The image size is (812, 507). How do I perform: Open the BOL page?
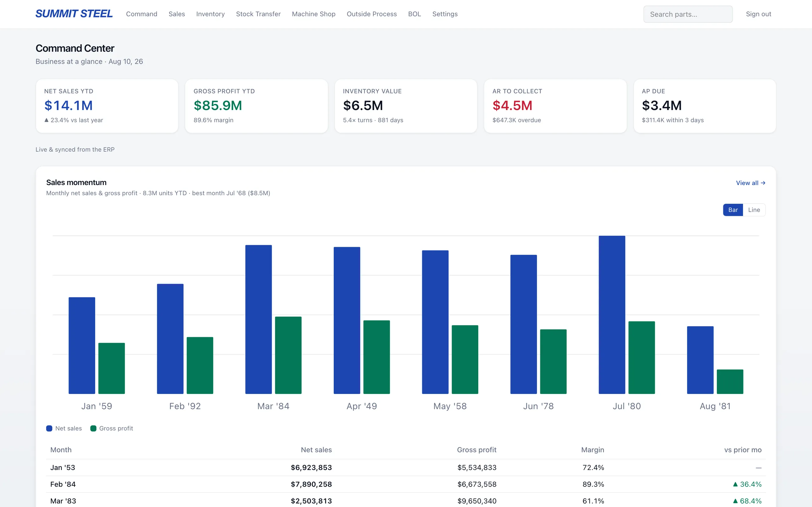414,14
